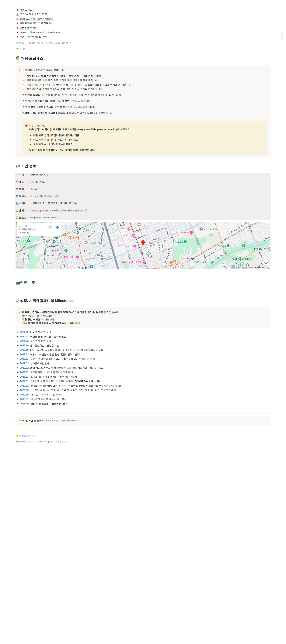Open 일본 B2B 마케팅 인턴(전환형) position
This screenshot has height=644, width=286.
pyautogui.click(x=35, y=23)
